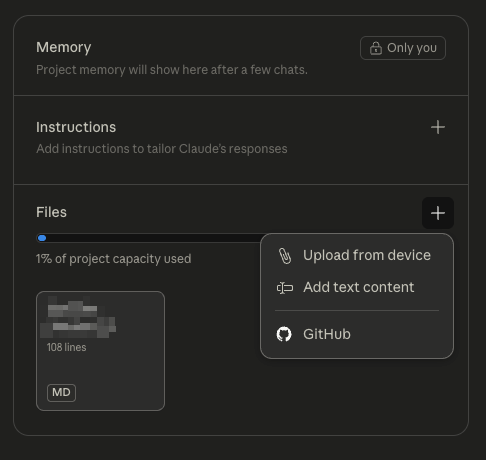486x460 pixels.
Task: Click the blue capacity progress dot
Action: (42, 238)
